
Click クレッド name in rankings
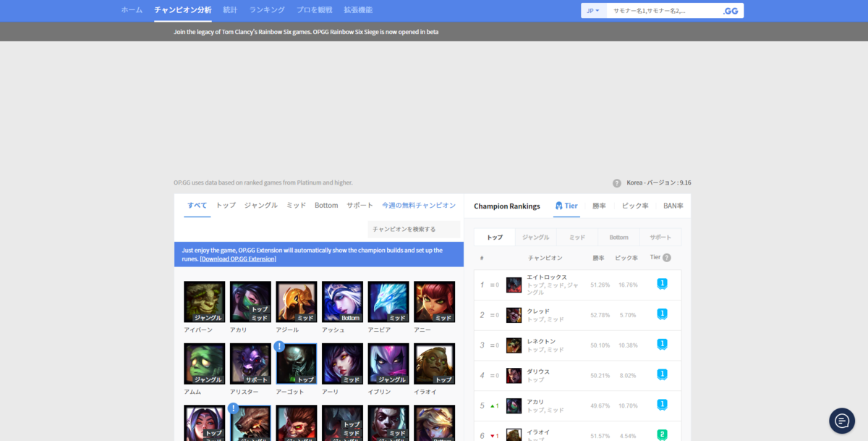(x=538, y=311)
